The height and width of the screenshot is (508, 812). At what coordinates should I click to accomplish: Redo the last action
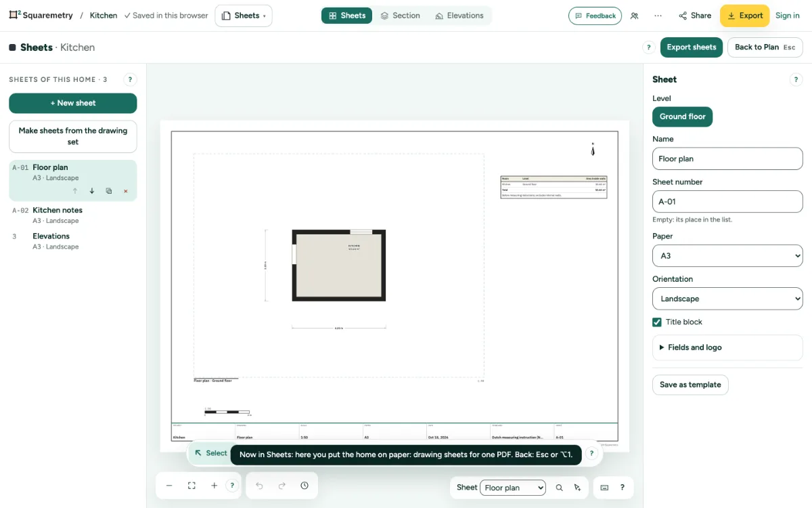282,486
